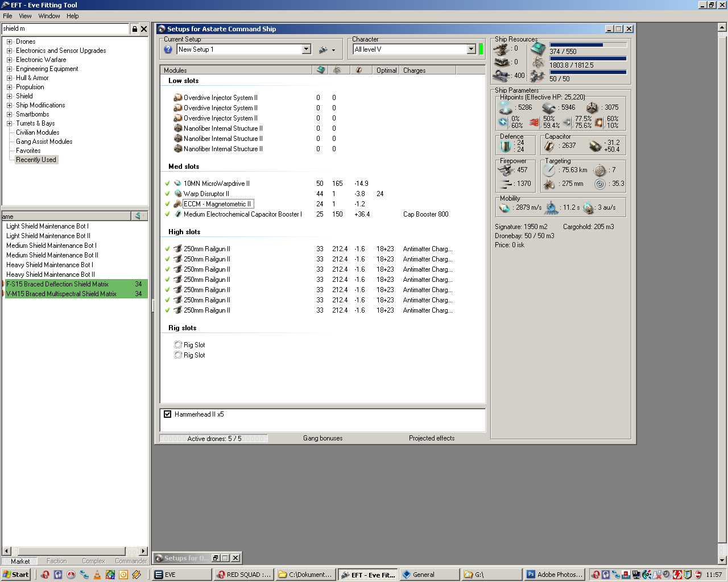Uncheck the Hammerhead II x5 drone checkbox

(168, 414)
